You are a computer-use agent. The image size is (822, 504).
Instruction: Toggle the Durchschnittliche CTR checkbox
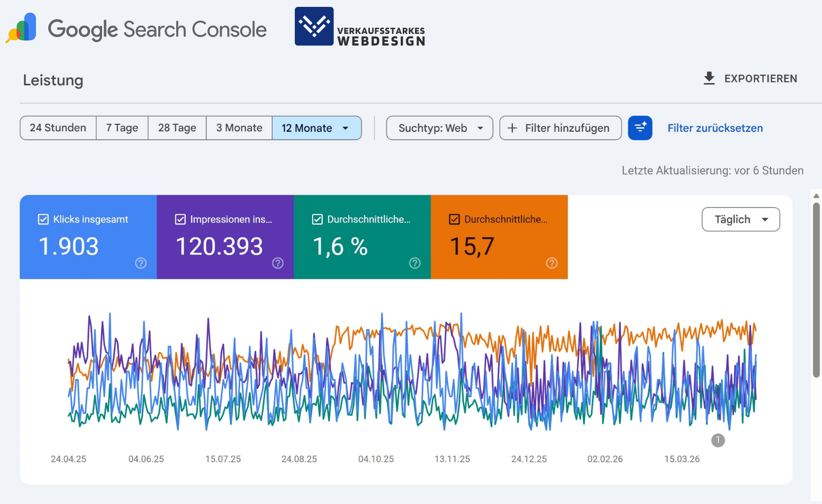[x=317, y=219]
